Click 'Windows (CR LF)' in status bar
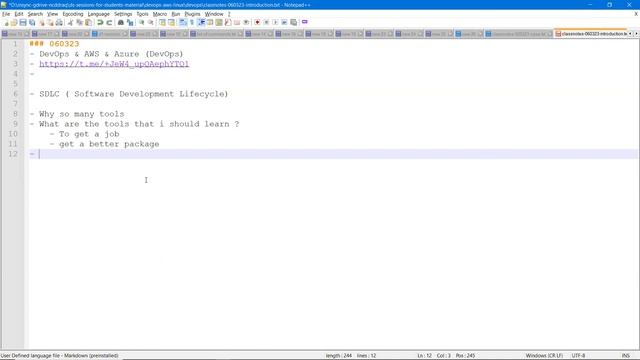Screen dimensions: 640x360 tap(544, 356)
